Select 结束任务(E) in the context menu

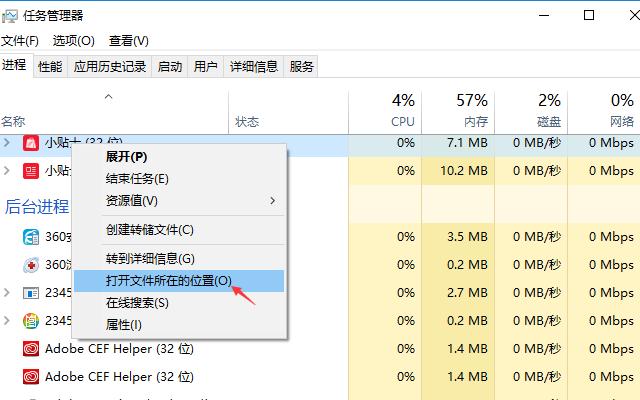tap(137, 178)
